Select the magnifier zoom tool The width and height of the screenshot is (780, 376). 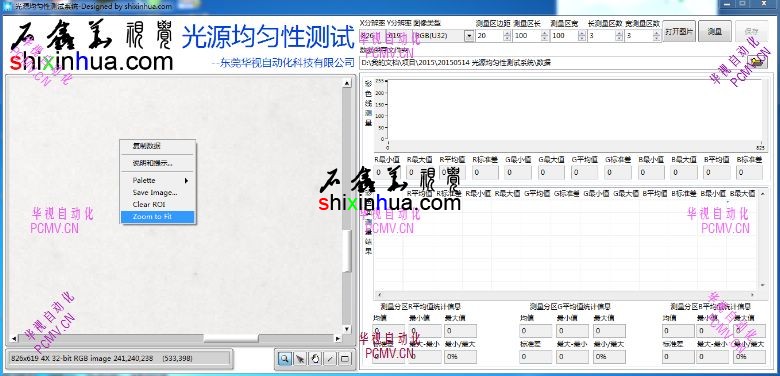pos(285,359)
